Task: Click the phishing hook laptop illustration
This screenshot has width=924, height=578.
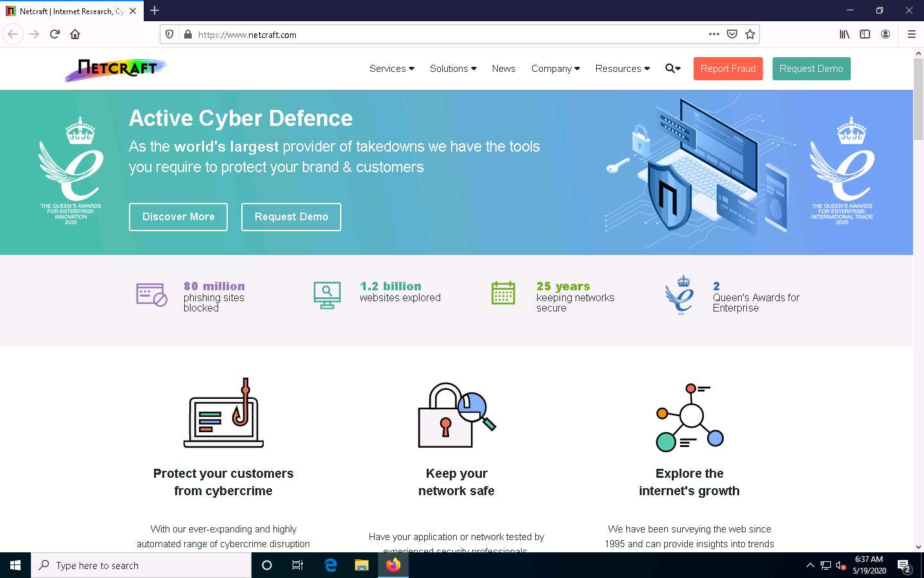Action: coord(223,413)
